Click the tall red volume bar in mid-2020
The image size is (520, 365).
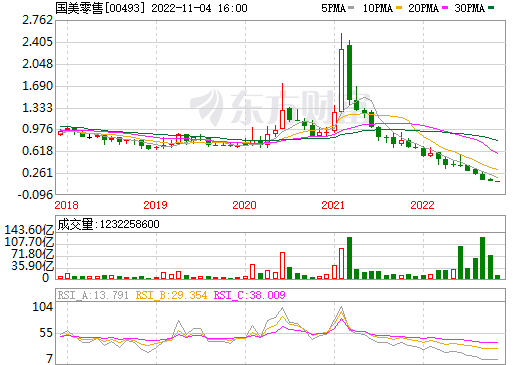click(282, 266)
